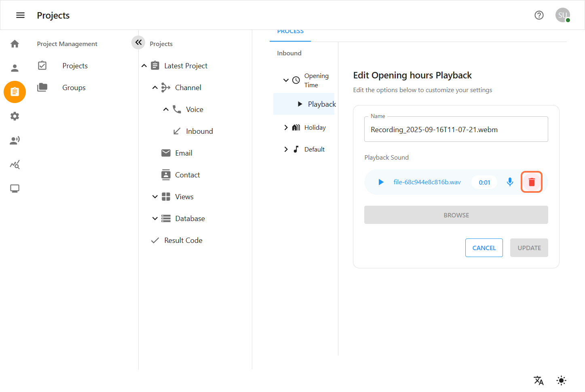
Task: Expand the Database section
Action: [155, 219]
